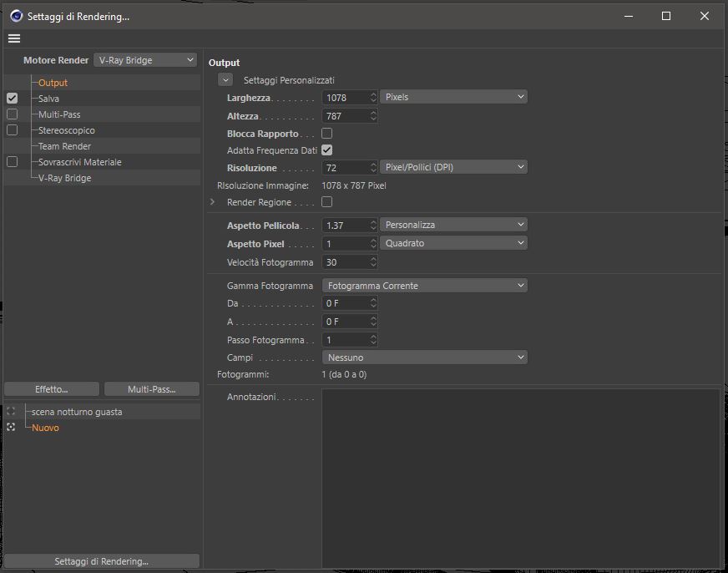This screenshot has height=573, width=728.
Task: Enable the Render Regione checkbox
Action: coord(327,202)
